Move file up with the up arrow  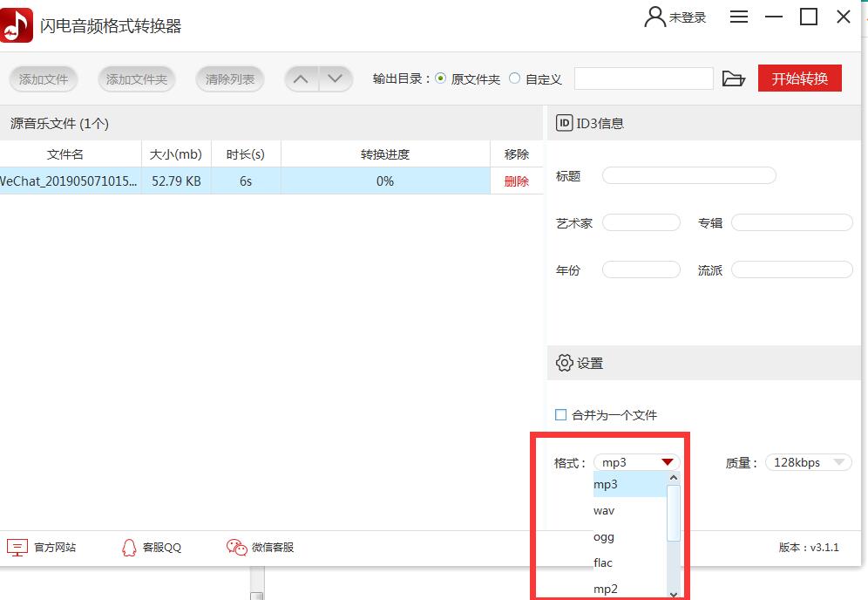(301, 78)
